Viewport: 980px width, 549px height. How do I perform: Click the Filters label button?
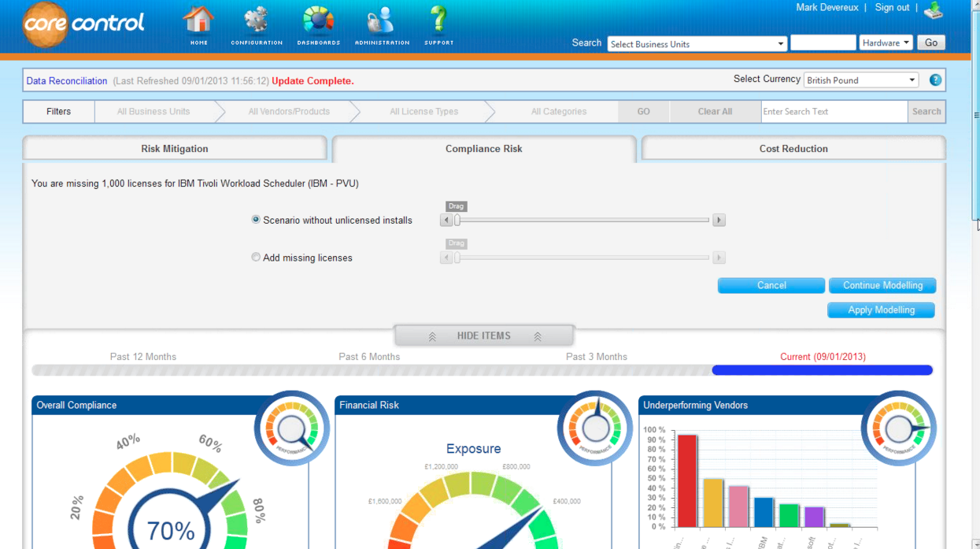coord(58,112)
